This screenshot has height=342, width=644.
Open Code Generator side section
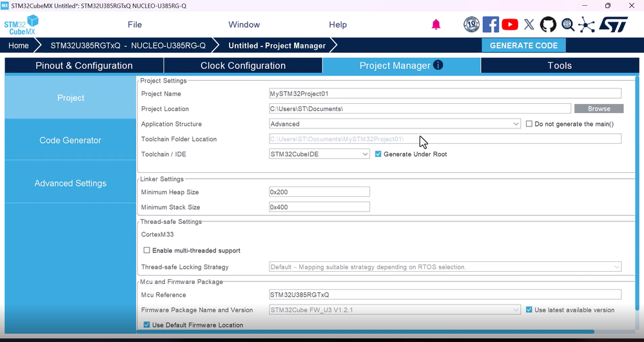tap(70, 140)
